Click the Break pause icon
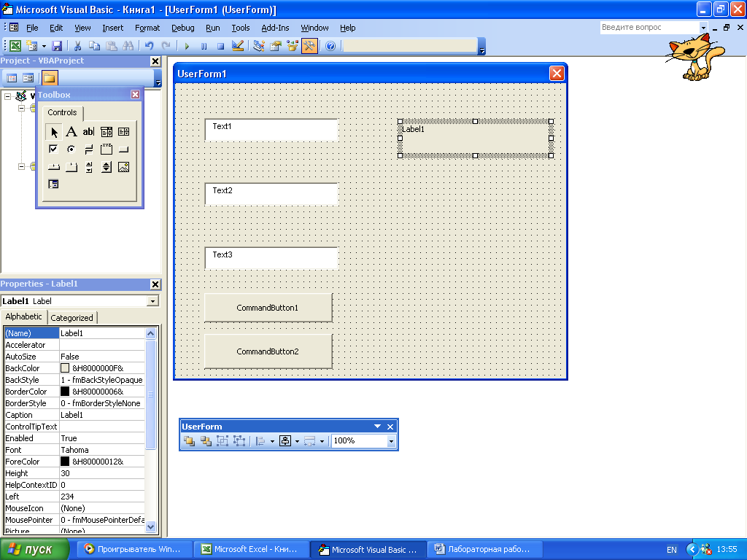 [x=204, y=46]
